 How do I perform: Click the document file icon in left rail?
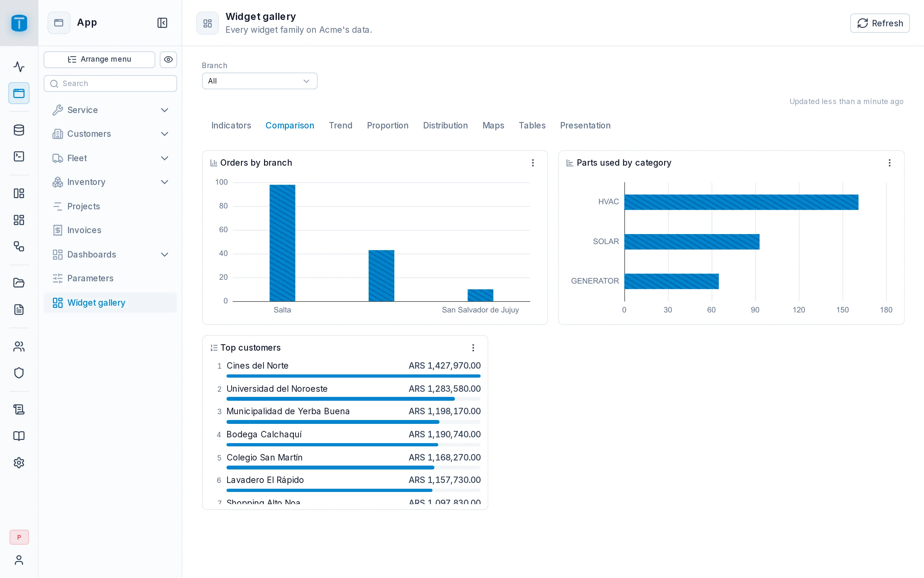coord(19,309)
